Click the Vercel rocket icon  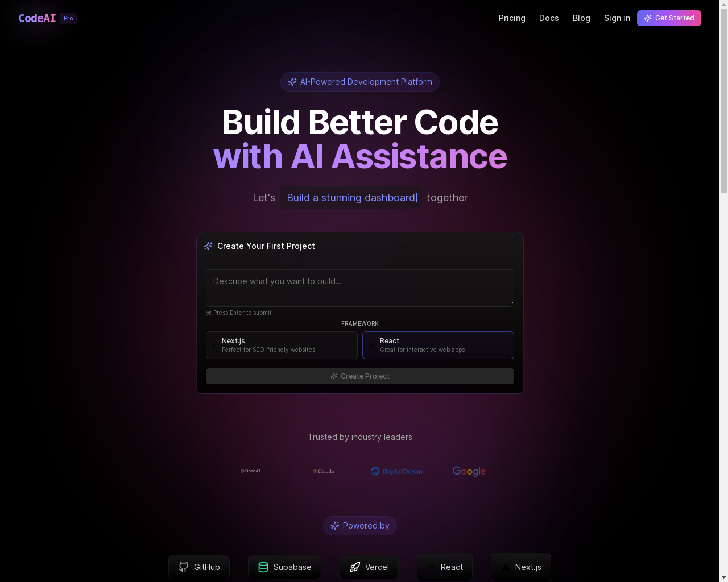(x=355, y=567)
